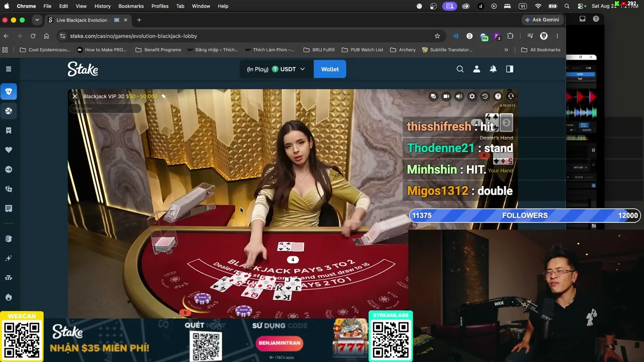
Task: Open Favourites heart icon in sidebar
Action: tap(9, 150)
